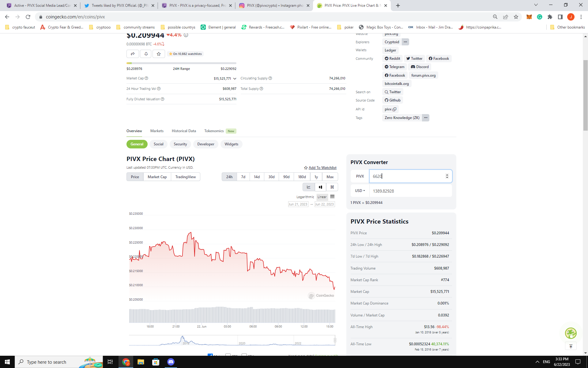
Task: Click the scroll-to-top arrow button
Action: coord(571,346)
